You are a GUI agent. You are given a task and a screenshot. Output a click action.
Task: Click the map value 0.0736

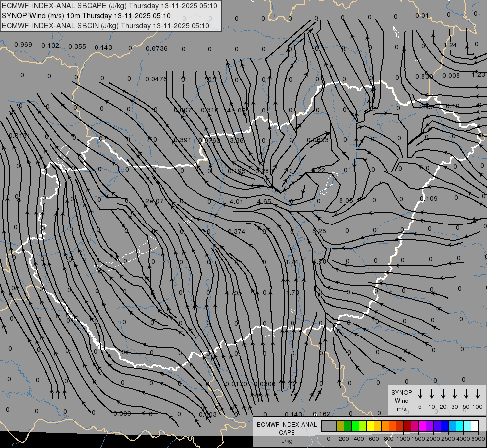click(x=157, y=48)
